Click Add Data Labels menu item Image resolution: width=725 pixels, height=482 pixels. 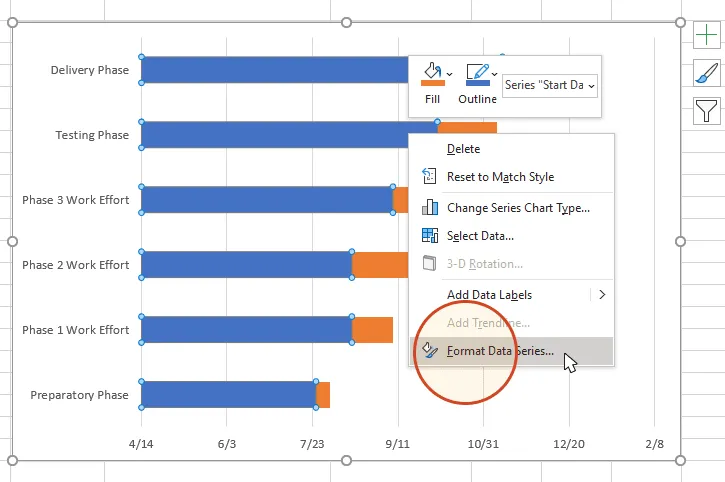click(x=489, y=295)
